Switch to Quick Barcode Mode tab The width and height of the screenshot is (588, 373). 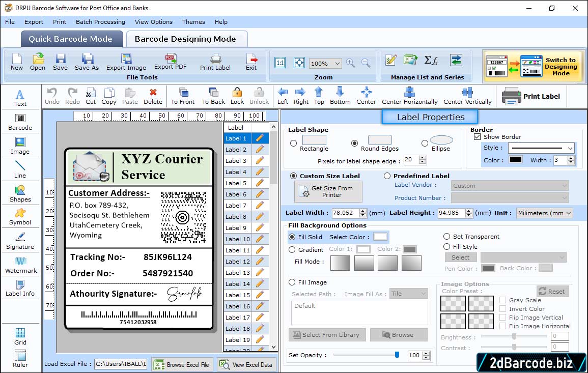click(72, 39)
